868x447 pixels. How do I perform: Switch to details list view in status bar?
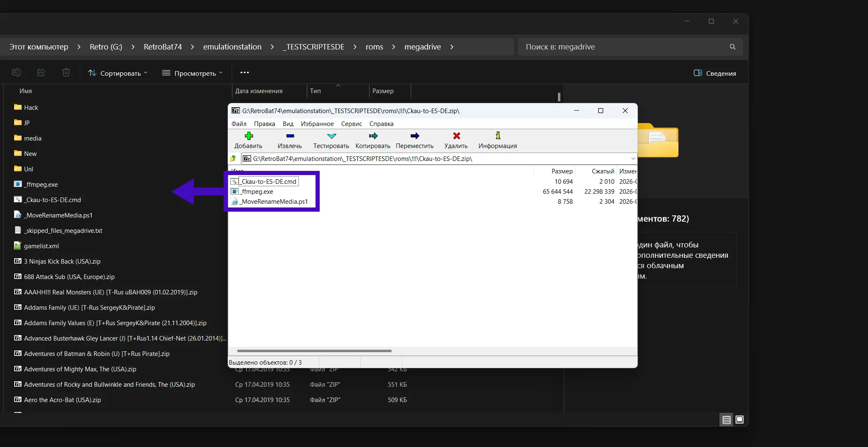pyautogui.click(x=726, y=420)
